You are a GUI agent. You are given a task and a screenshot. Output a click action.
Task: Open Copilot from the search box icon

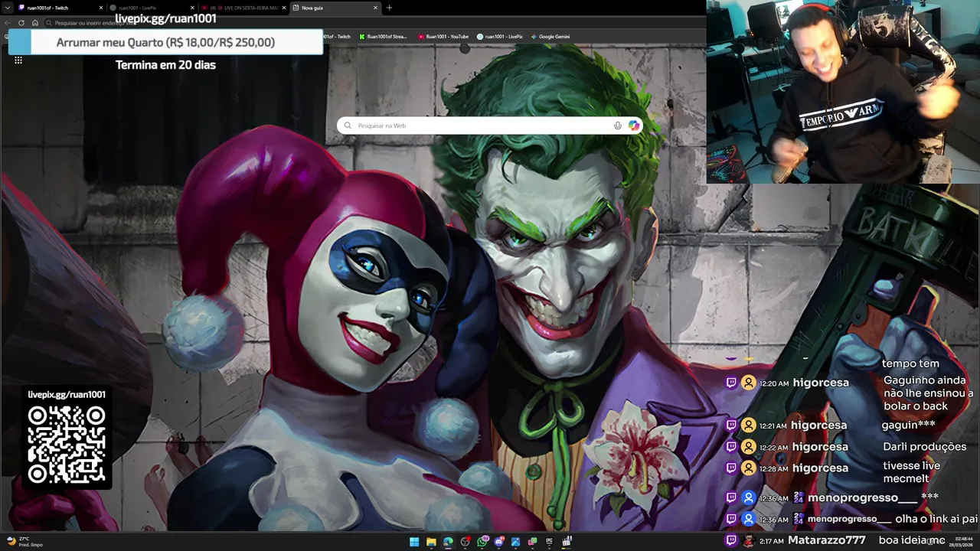(x=634, y=126)
